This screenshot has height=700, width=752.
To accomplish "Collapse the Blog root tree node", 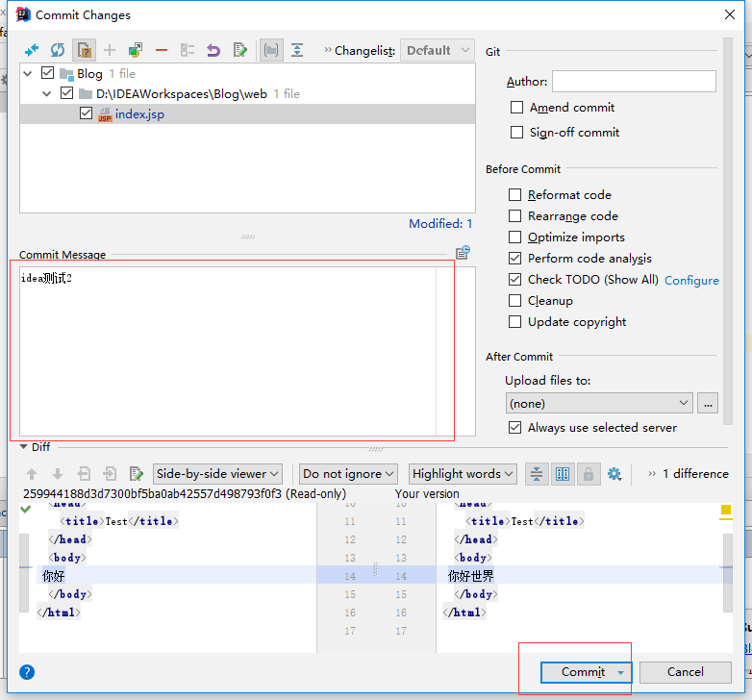I will tap(29, 74).
